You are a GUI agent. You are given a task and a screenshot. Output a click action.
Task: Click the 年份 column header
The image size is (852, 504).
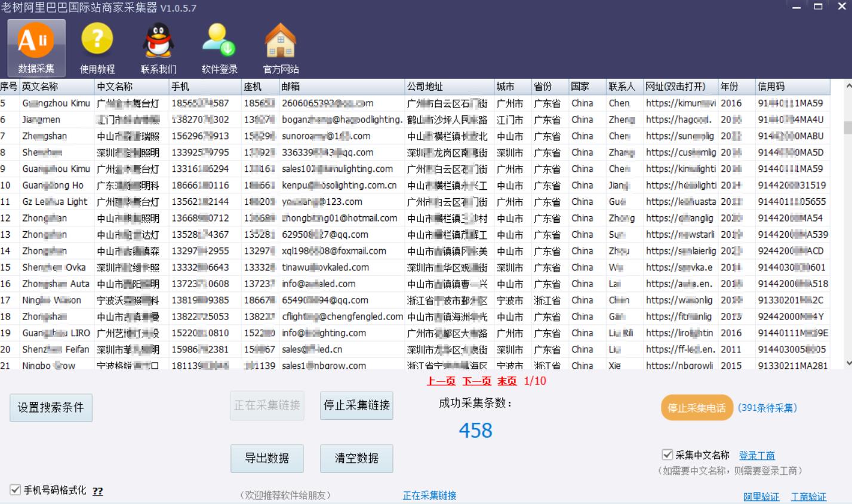point(737,87)
